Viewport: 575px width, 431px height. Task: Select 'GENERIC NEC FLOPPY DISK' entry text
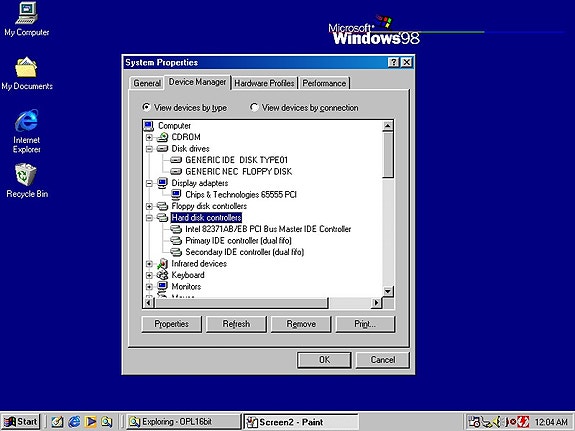coord(238,171)
